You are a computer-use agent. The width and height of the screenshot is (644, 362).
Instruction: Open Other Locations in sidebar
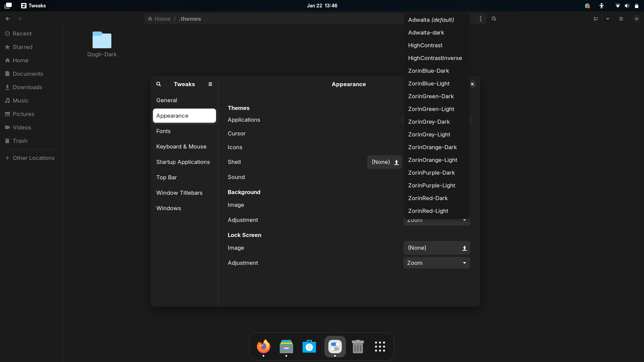click(x=32, y=158)
